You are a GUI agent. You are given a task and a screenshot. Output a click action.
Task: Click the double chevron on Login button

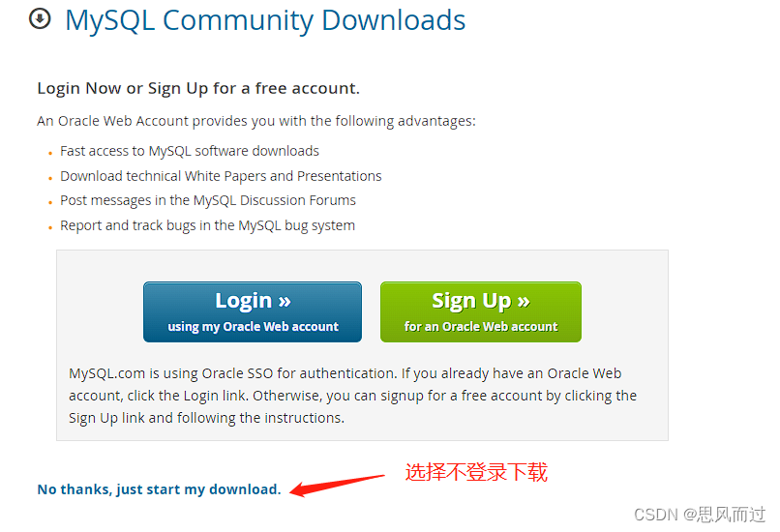[285, 301]
